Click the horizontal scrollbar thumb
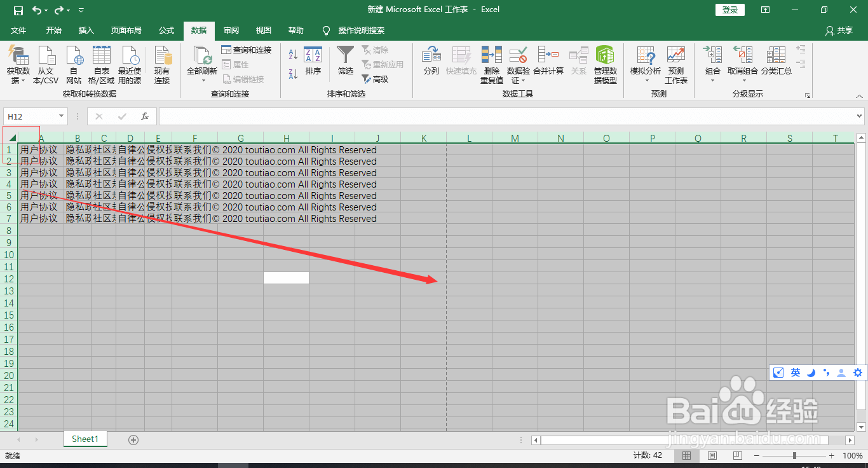868x468 pixels. tap(684, 440)
